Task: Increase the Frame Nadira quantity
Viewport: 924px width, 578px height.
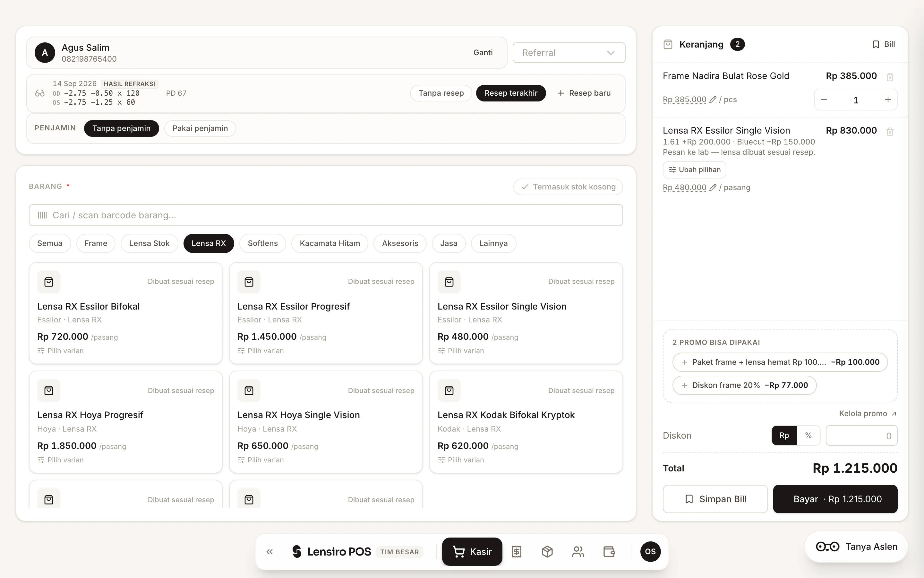Action: 888,100
